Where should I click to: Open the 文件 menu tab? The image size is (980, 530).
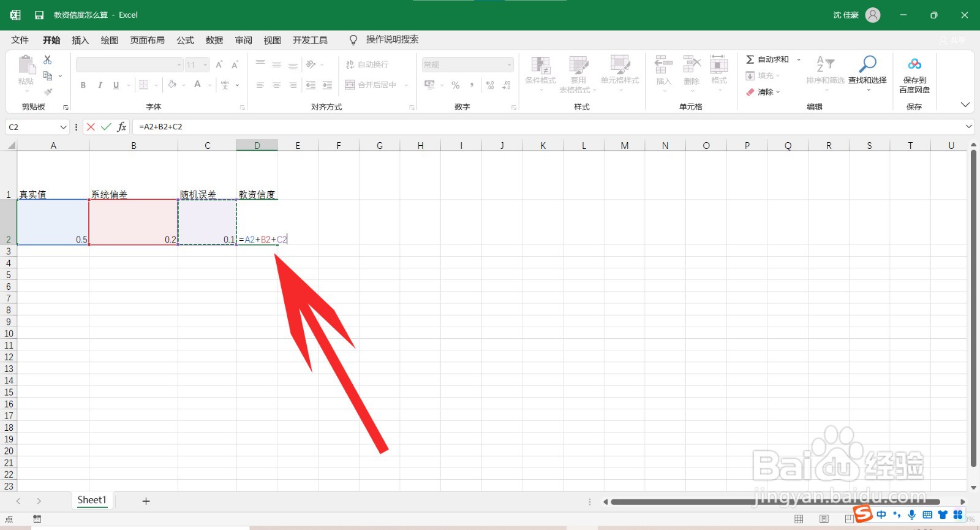pos(20,40)
